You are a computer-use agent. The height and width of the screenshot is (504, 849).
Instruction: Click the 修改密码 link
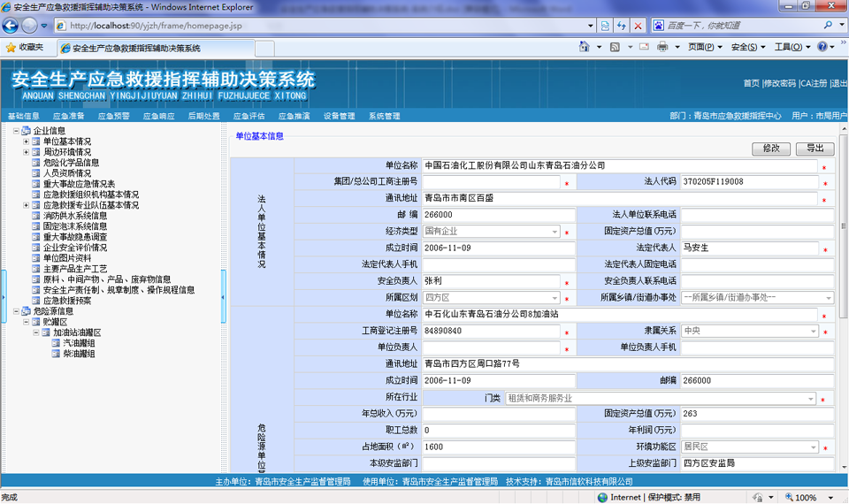[x=779, y=83]
